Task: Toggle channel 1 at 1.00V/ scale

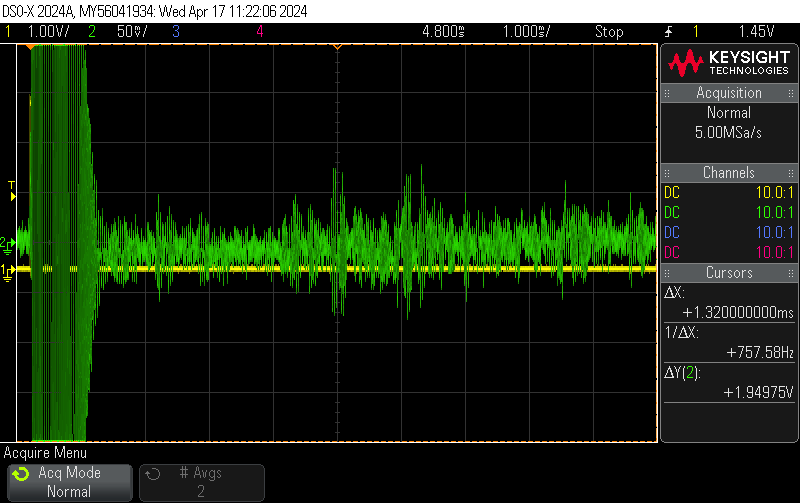Action: (38, 31)
